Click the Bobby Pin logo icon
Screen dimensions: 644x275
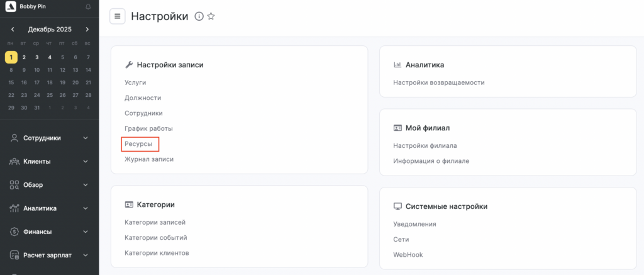click(11, 7)
